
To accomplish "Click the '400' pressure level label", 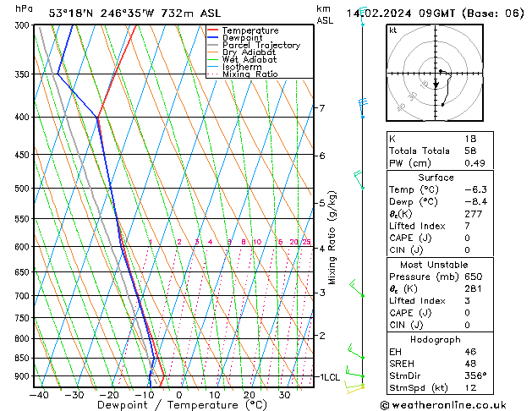I will pos(24,118).
